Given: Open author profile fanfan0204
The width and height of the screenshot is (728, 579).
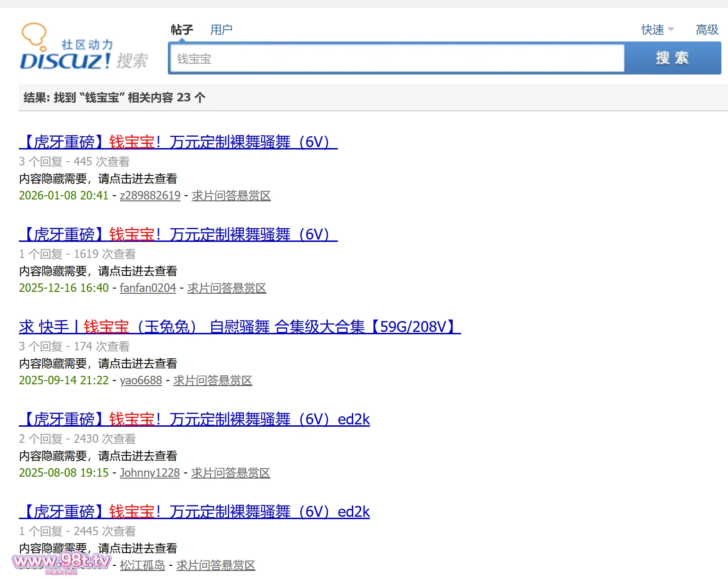Looking at the screenshot, I should pyautogui.click(x=148, y=288).
